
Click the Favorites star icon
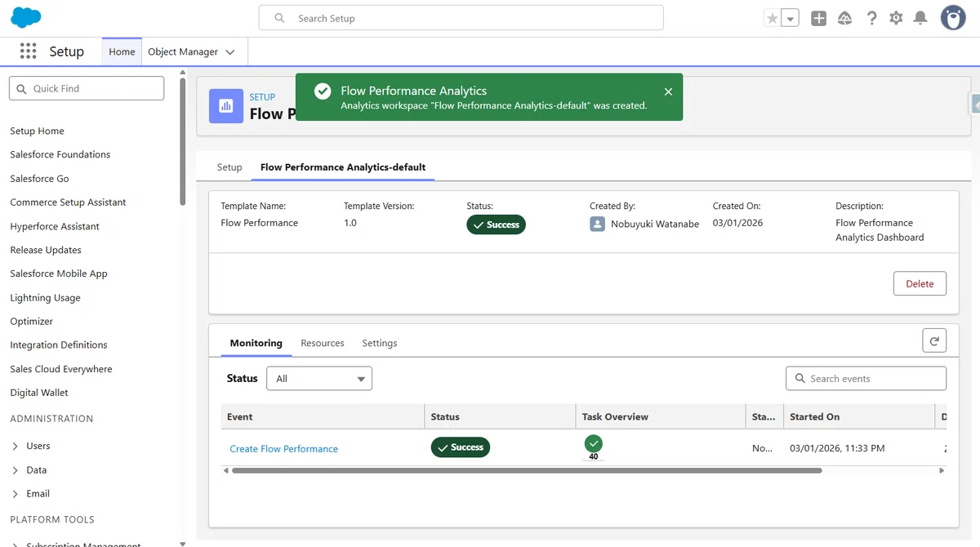click(772, 18)
